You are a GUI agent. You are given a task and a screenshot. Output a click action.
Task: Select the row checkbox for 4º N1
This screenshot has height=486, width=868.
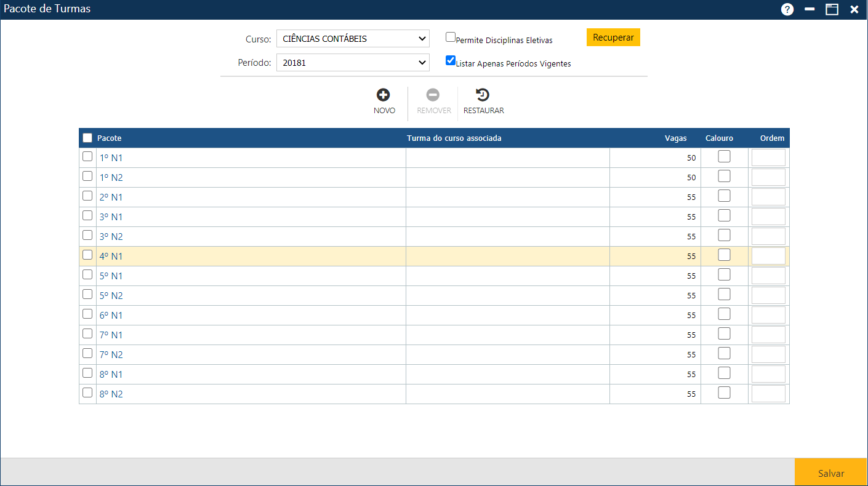(87, 255)
